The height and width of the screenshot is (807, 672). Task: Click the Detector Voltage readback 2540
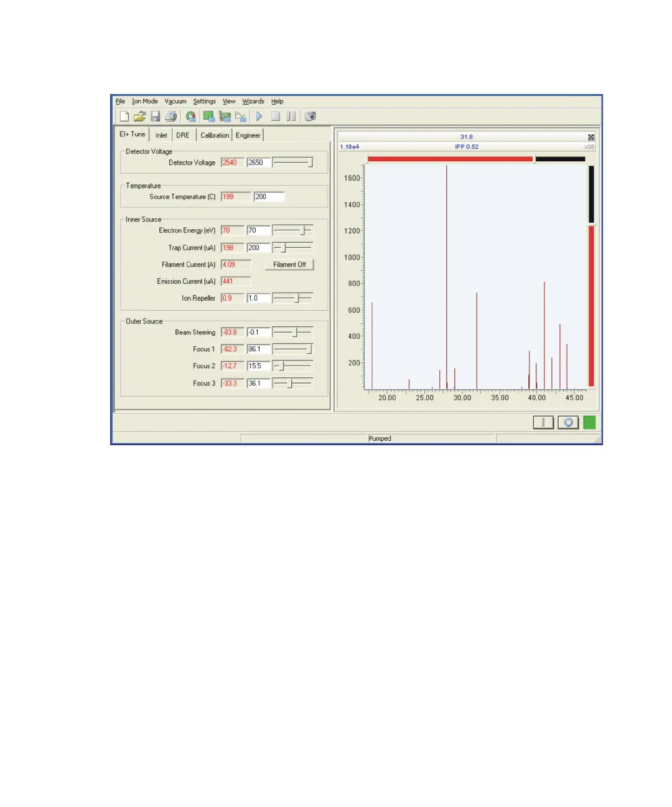coord(233,163)
